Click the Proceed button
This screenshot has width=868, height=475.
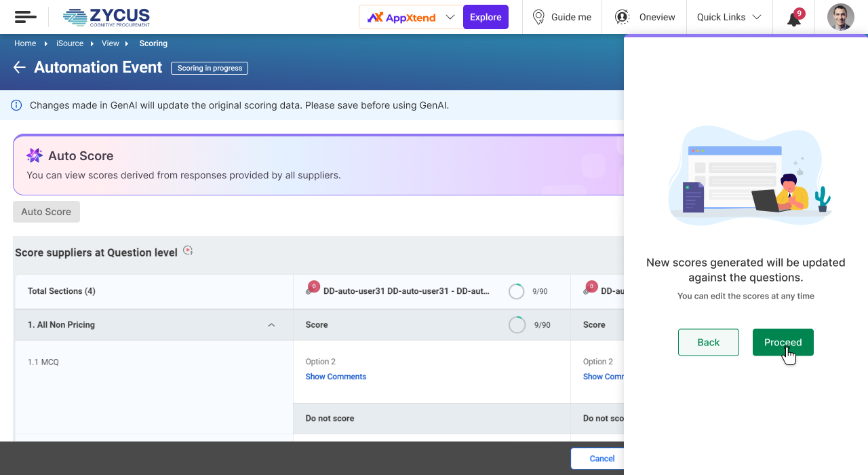(x=783, y=342)
